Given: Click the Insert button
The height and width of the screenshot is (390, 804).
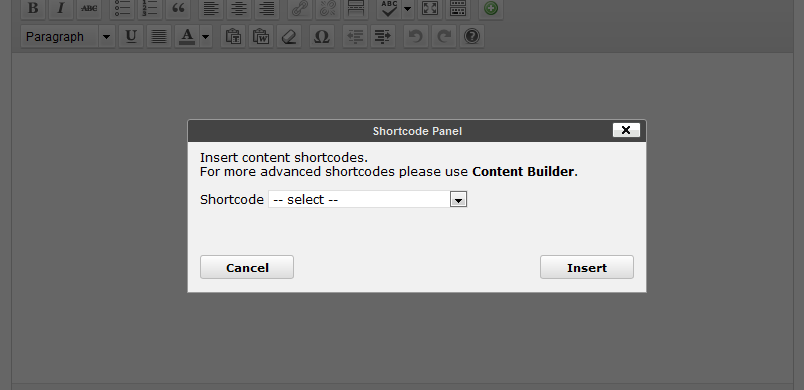Looking at the screenshot, I should click(x=587, y=268).
